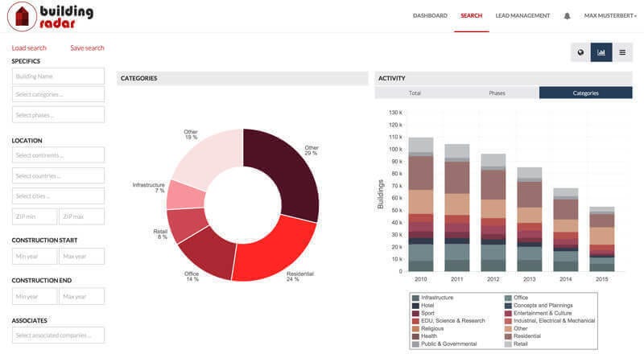Switch to the globe map view
Viewport: 644px width, 354px height.
[x=580, y=52]
